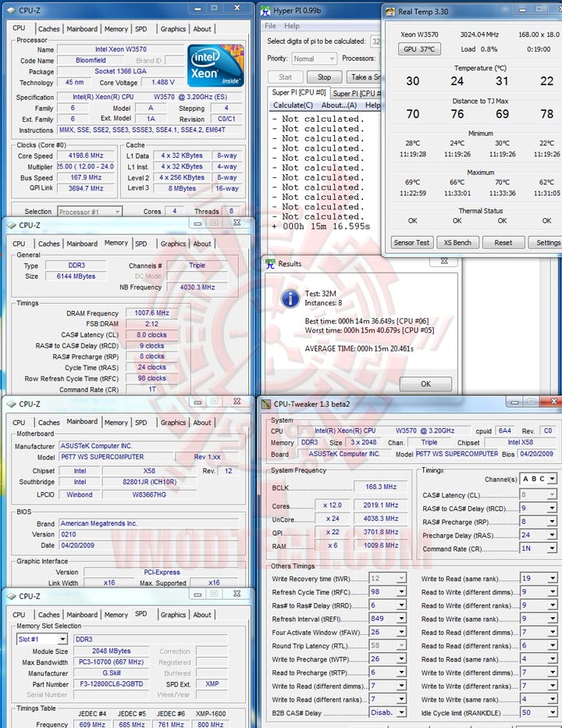Image resolution: width=562 pixels, height=728 pixels.
Task: Select the Super PI [CPU #0] tab
Action: (x=299, y=92)
